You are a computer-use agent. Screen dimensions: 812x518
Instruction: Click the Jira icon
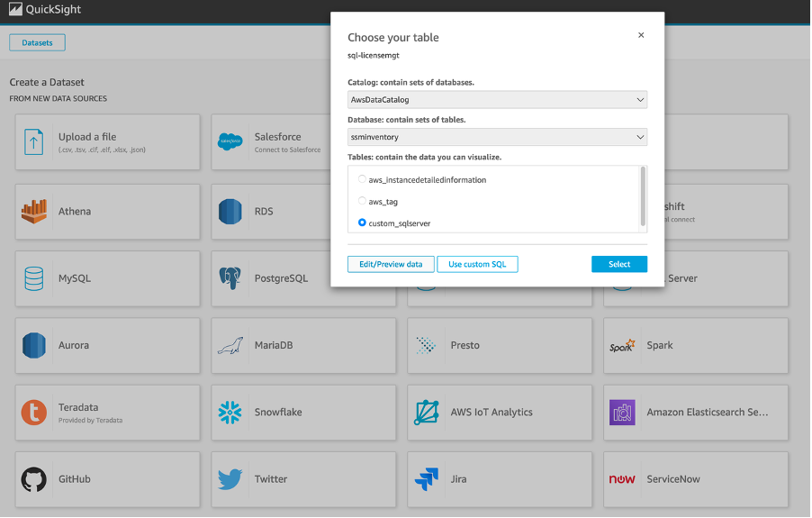pyautogui.click(x=426, y=479)
